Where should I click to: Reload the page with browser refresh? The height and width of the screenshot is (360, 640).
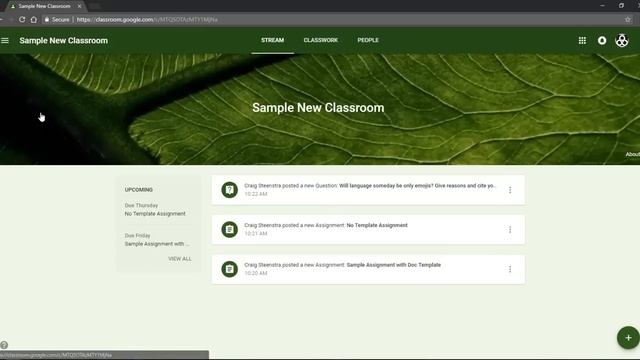[22, 19]
